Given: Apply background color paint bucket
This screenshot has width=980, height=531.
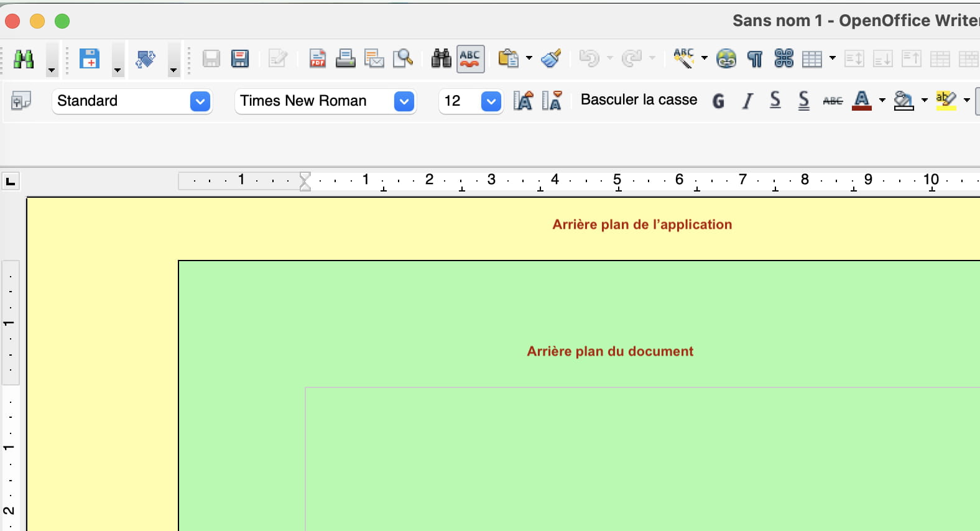Looking at the screenshot, I should pos(904,101).
